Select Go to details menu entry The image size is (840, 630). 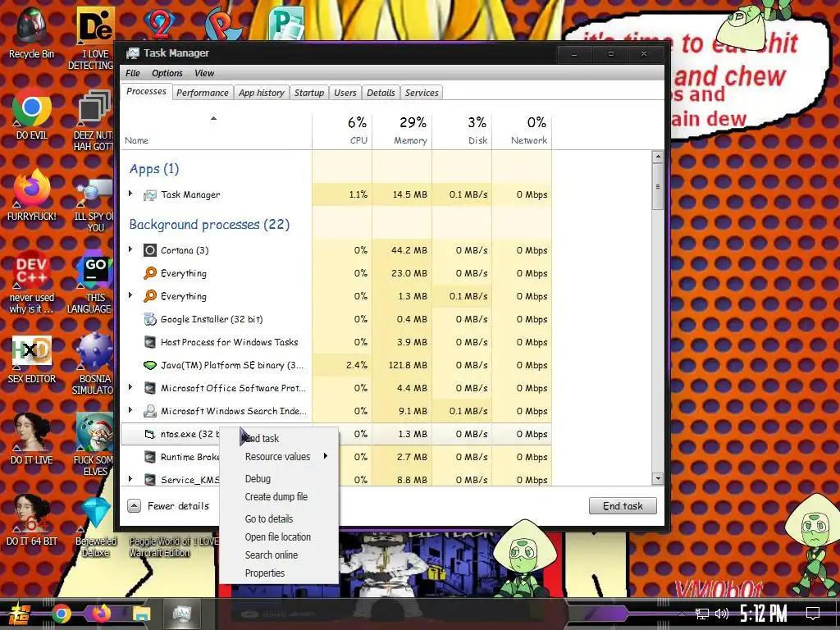(279, 518)
